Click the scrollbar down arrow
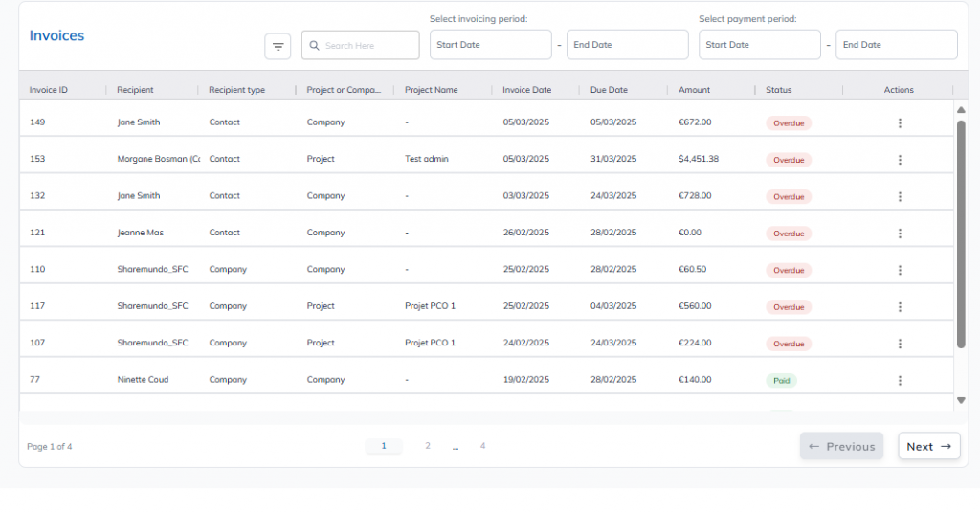This screenshot has height=512, width=980. (961, 400)
